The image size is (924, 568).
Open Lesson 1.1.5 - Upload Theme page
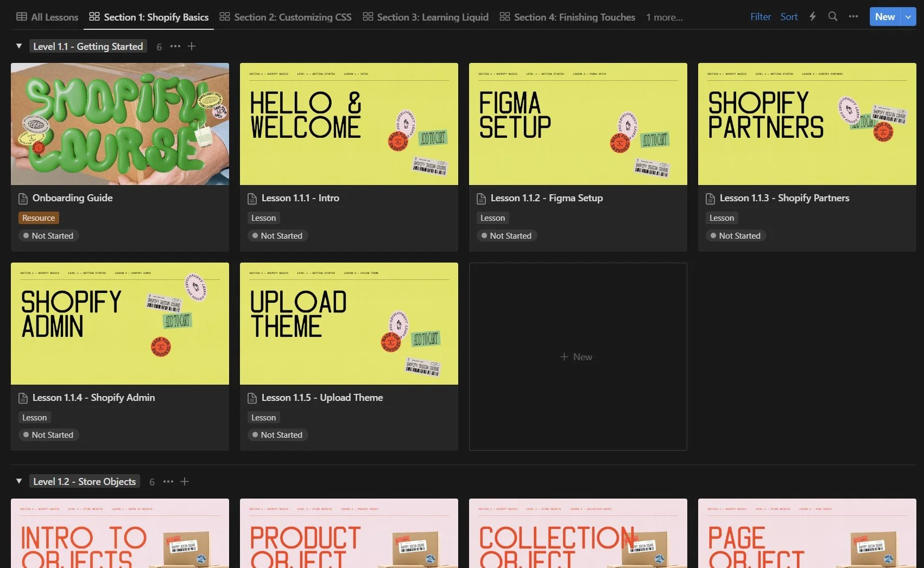[322, 398]
